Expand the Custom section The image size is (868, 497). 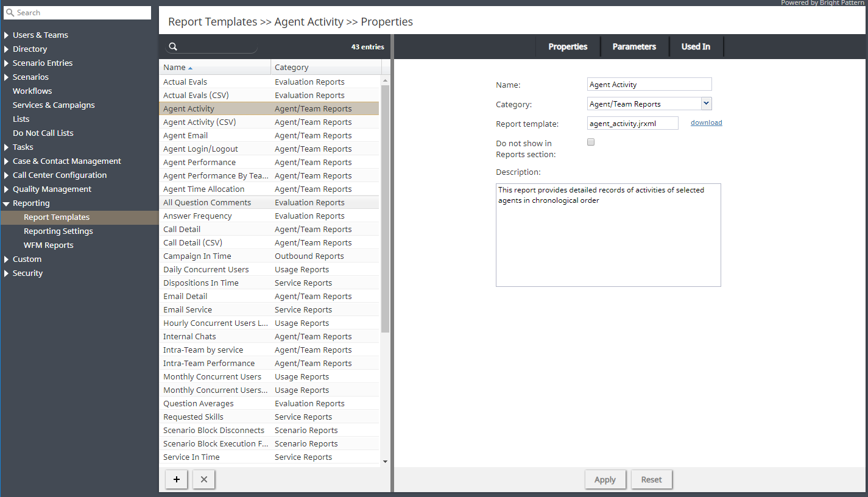coord(7,259)
